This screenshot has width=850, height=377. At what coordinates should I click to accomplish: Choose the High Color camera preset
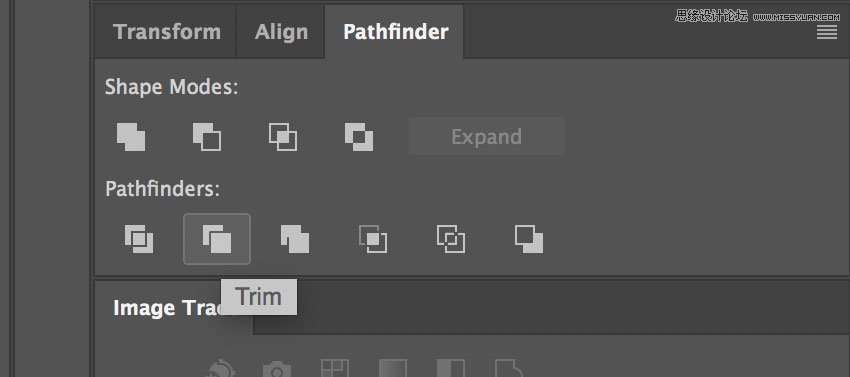(277, 369)
